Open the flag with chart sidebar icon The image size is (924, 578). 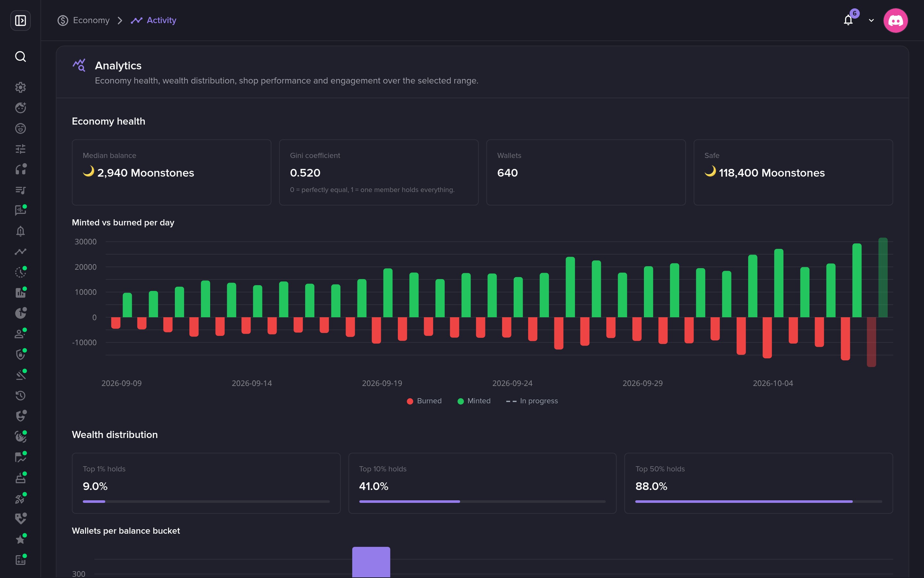click(20, 457)
